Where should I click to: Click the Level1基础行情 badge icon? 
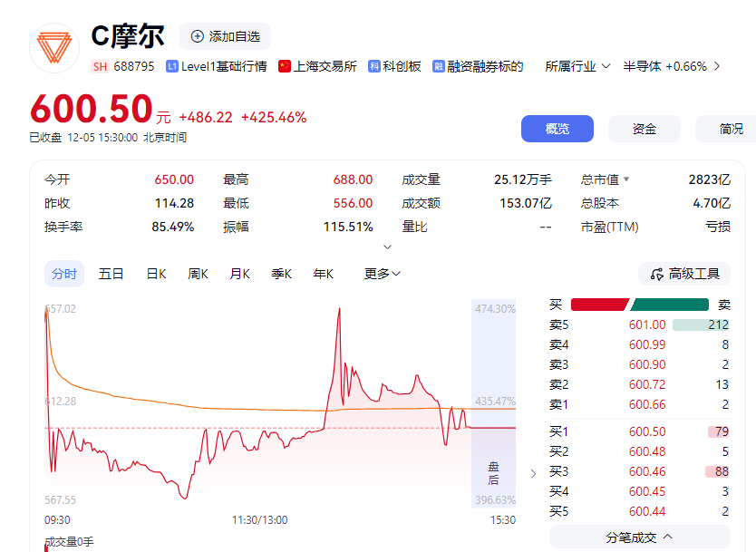(170, 66)
